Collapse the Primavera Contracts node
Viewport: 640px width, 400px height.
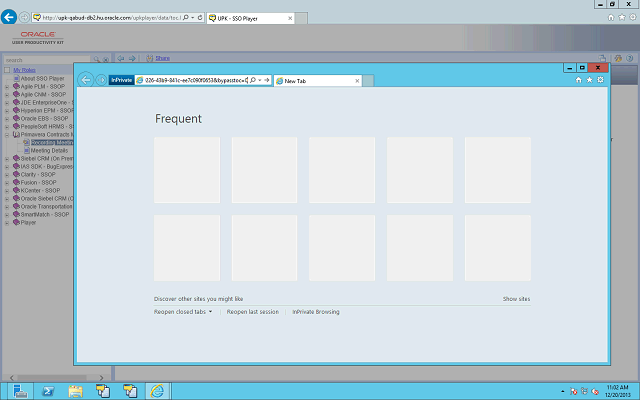point(7,135)
